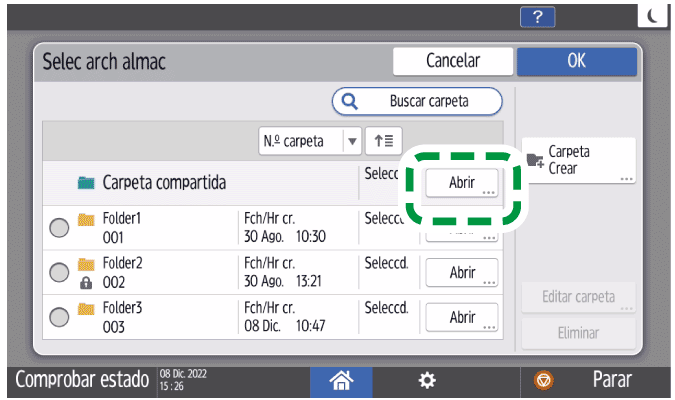Open the Carpeta compartida shared folder

coord(461,183)
